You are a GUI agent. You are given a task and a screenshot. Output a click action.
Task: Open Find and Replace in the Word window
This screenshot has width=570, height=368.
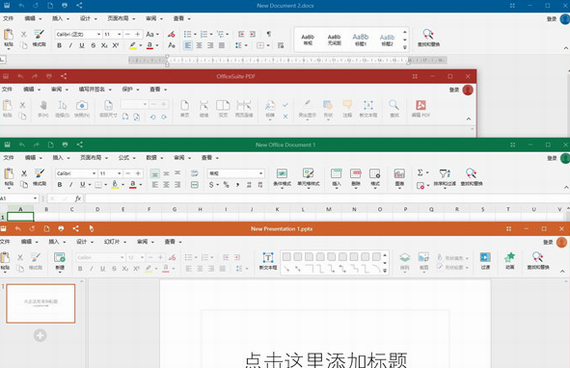428,38
